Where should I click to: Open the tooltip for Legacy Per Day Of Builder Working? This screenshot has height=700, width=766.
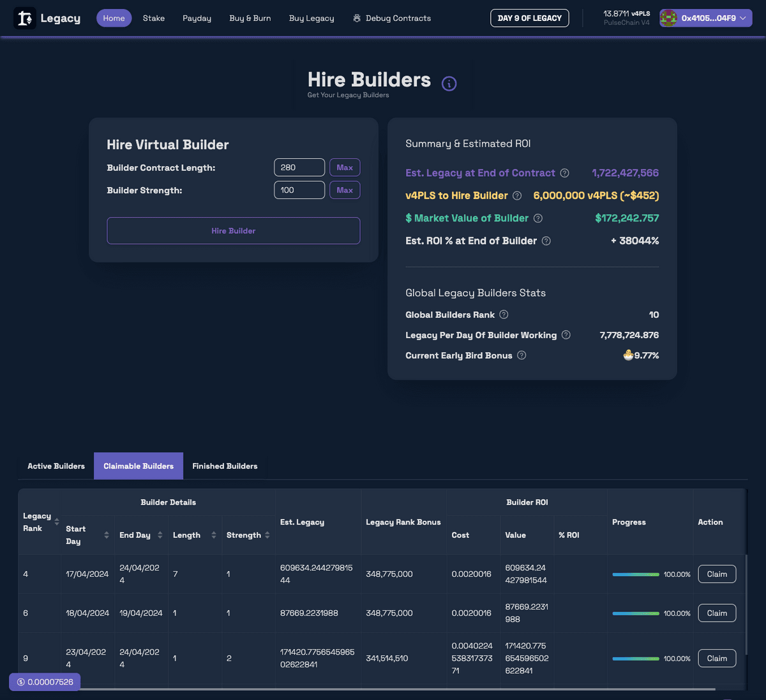(566, 334)
